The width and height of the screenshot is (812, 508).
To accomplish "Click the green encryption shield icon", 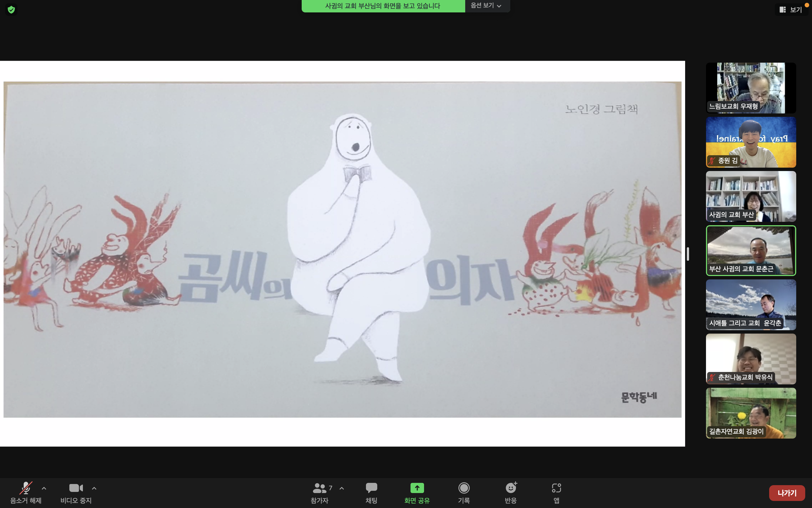I will [x=11, y=10].
